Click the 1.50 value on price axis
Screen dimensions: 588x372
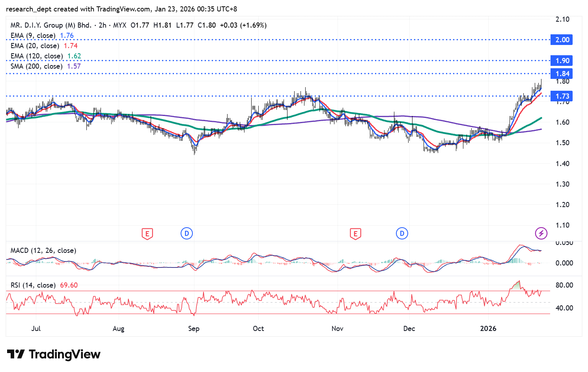pos(562,143)
